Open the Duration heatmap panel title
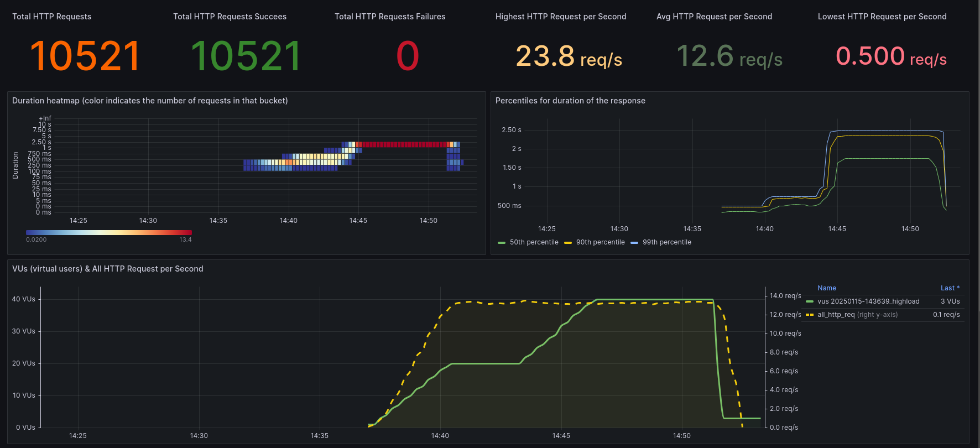This screenshot has width=980, height=448. [x=150, y=101]
